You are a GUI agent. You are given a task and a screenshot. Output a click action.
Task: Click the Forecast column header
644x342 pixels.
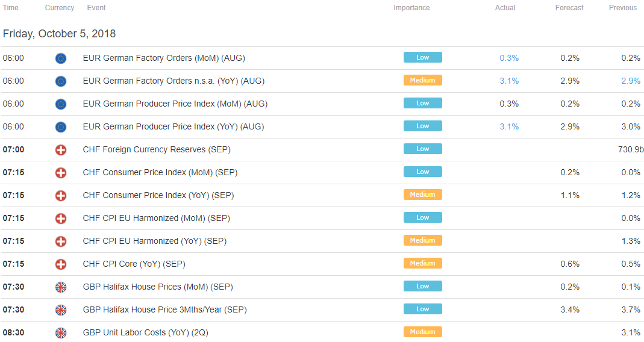click(x=569, y=8)
